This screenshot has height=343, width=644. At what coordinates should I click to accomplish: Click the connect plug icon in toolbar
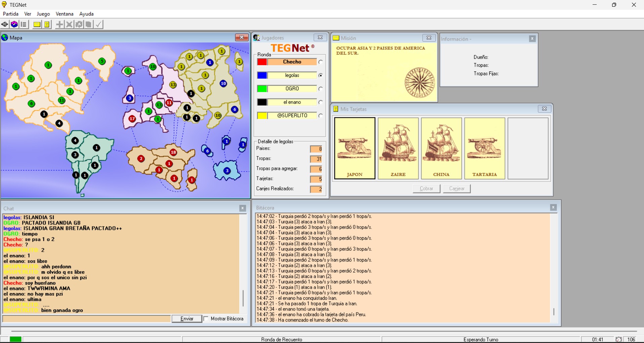click(5, 24)
